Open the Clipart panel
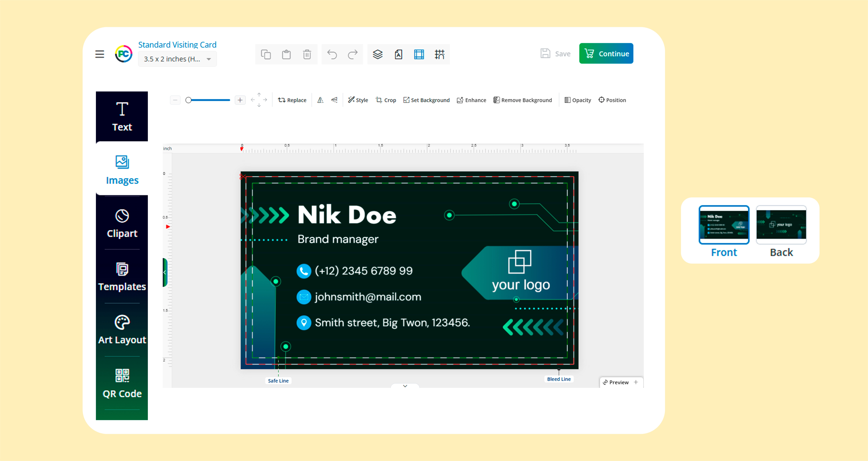The image size is (868, 461). point(122,223)
